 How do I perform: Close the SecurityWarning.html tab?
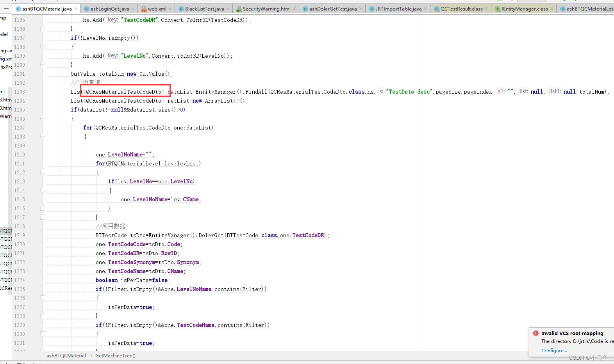coord(295,9)
